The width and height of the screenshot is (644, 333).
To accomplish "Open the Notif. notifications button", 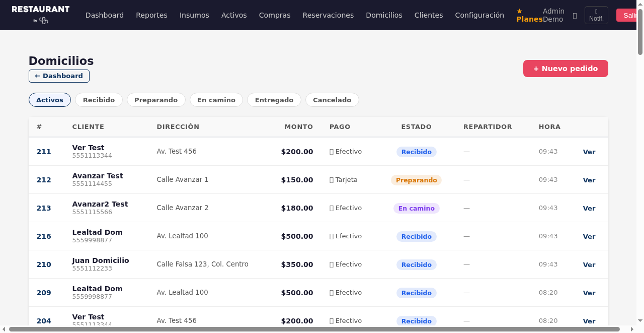I will click(x=596, y=15).
